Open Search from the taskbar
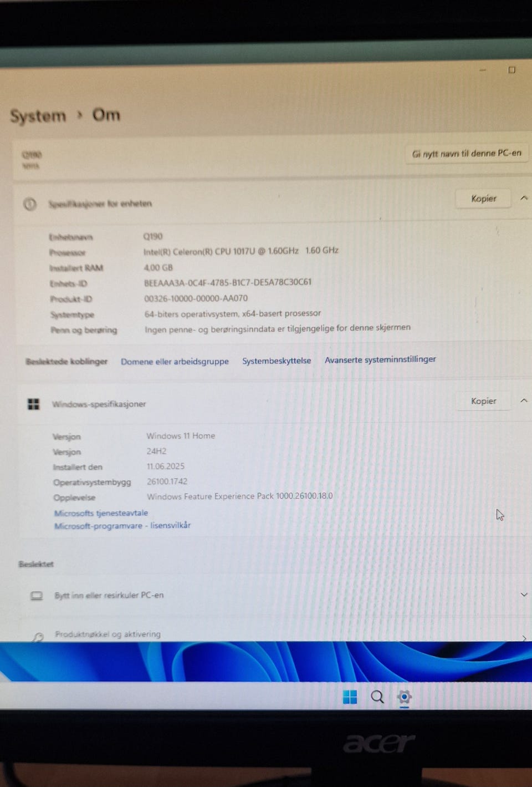The height and width of the screenshot is (787, 532). pos(377,697)
